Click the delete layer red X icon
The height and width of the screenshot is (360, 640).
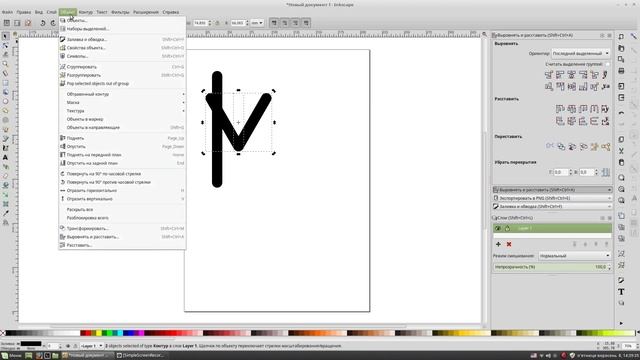coord(509,244)
